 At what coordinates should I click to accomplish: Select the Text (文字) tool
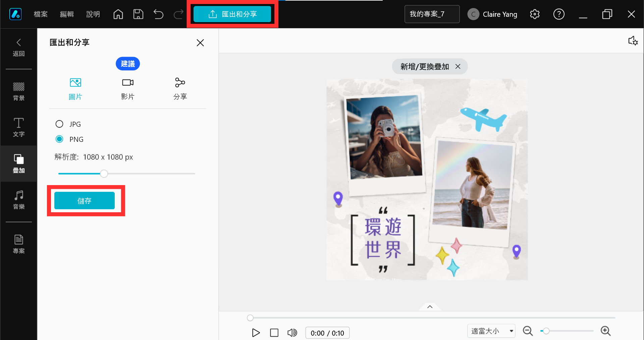19,127
